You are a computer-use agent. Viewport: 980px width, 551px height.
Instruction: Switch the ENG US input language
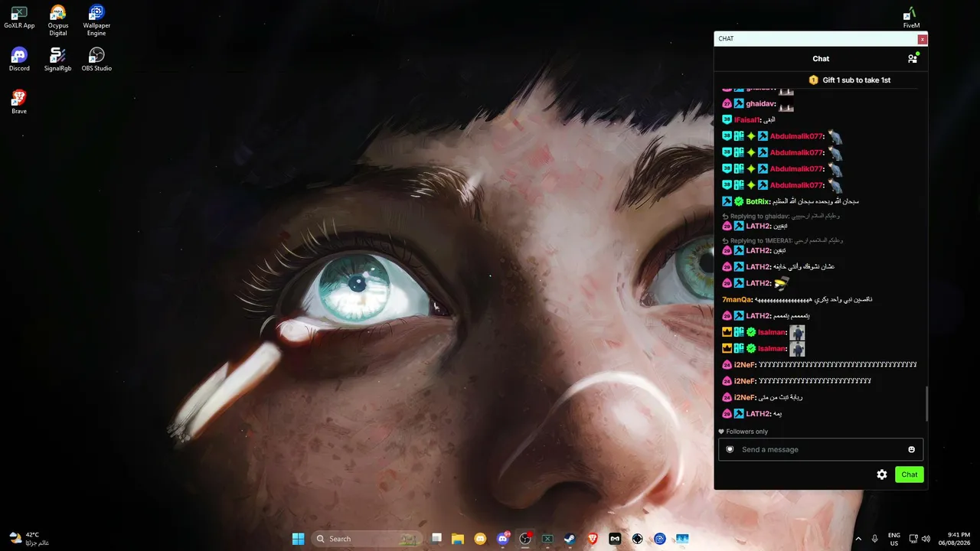[x=894, y=539]
